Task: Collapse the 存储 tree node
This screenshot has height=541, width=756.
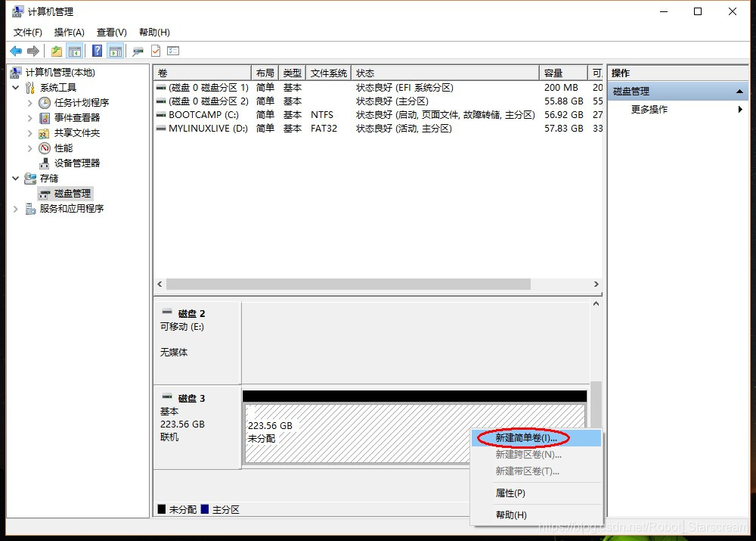Action: click(x=15, y=178)
